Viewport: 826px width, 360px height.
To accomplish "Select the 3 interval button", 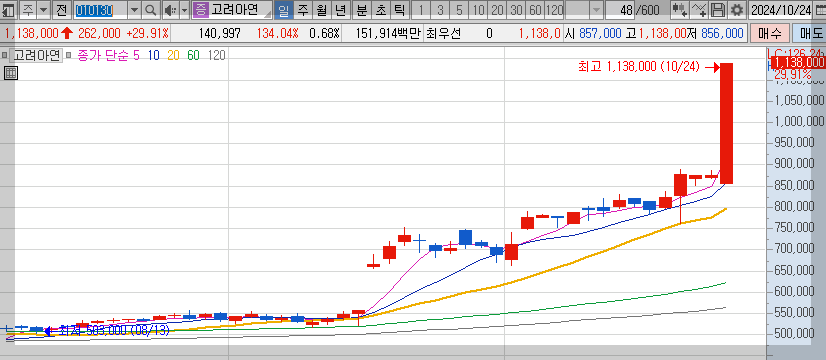I will (x=440, y=9).
